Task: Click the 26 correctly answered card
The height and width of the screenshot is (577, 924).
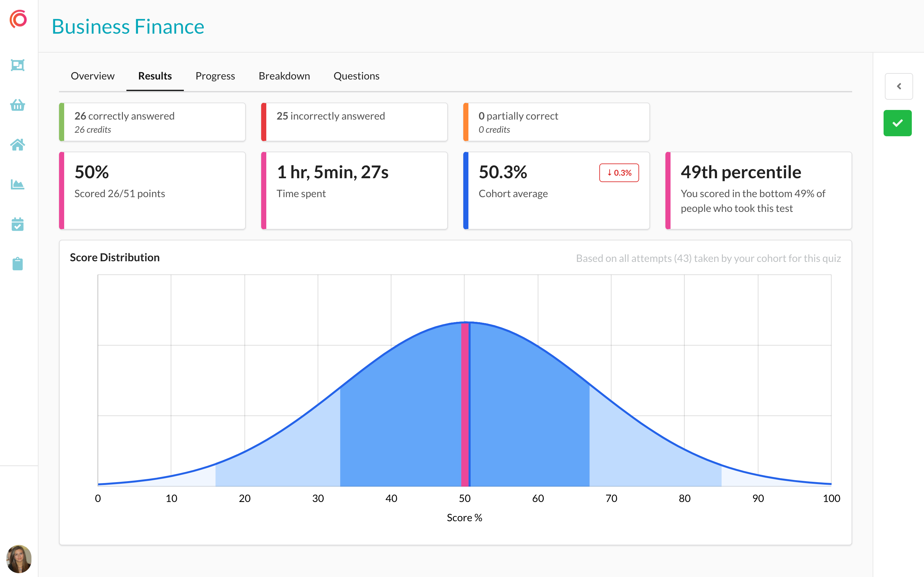Action: pyautogui.click(x=153, y=122)
